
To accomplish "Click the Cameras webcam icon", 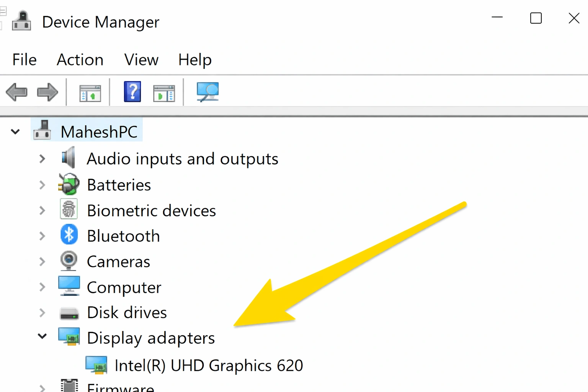I will point(69,261).
